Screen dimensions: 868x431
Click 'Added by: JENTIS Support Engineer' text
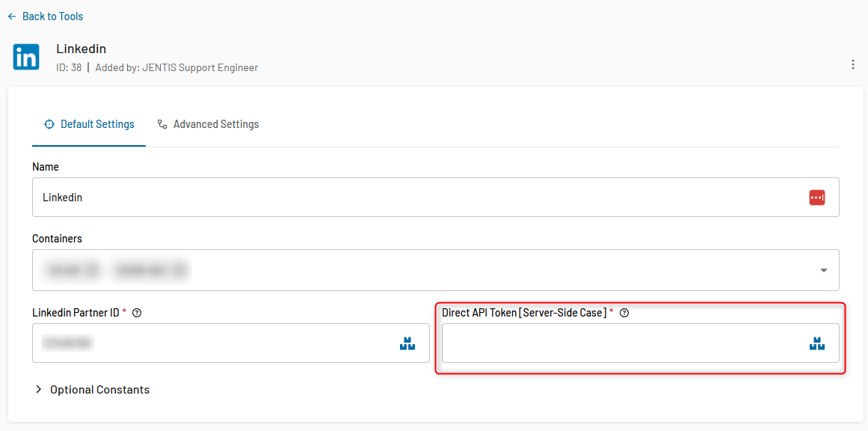pyautogui.click(x=176, y=68)
